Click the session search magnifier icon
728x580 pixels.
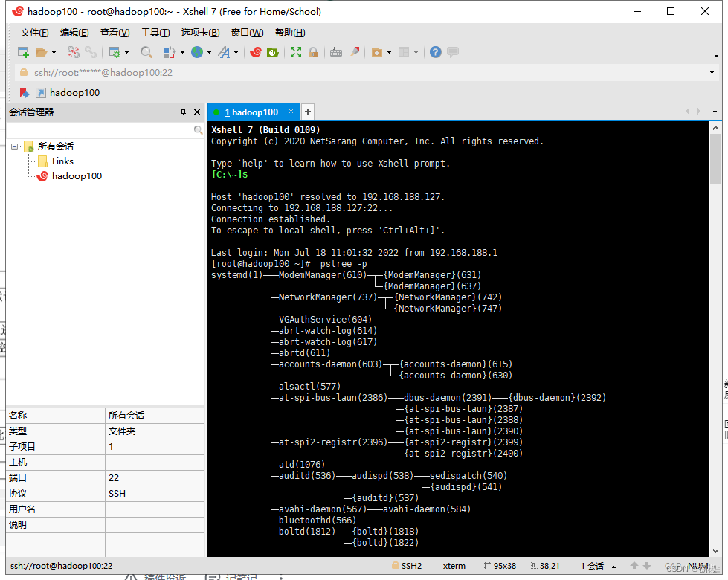point(199,130)
